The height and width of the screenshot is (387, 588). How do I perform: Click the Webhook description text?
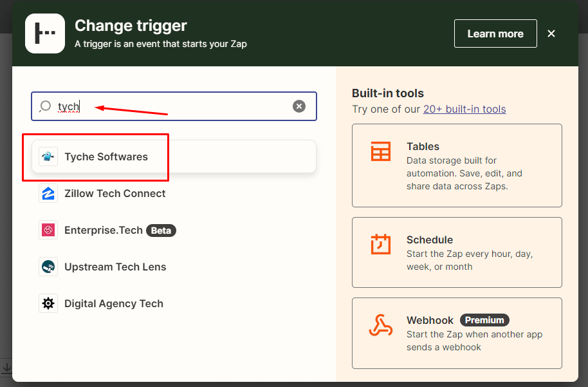[474, 341]
